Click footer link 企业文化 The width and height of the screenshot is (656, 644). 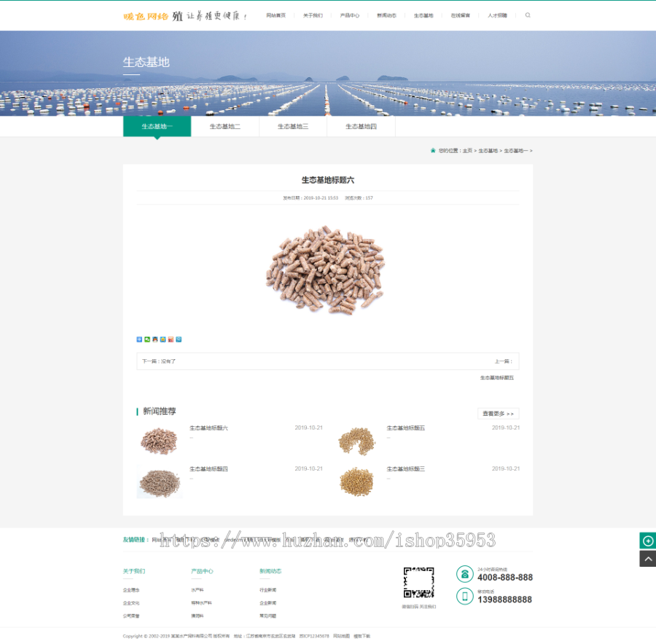(x=131, y=603)
